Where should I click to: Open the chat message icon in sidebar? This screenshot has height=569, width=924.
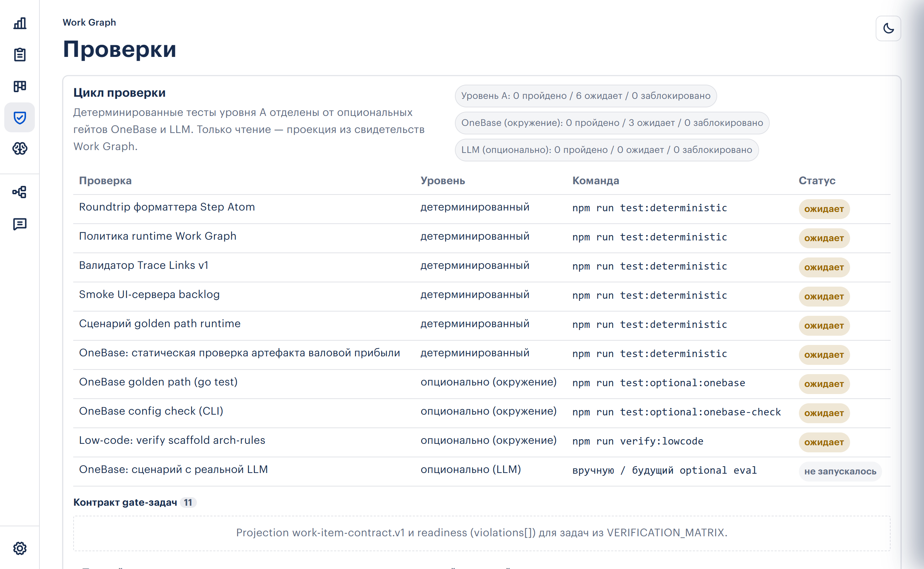pos(20,224)
